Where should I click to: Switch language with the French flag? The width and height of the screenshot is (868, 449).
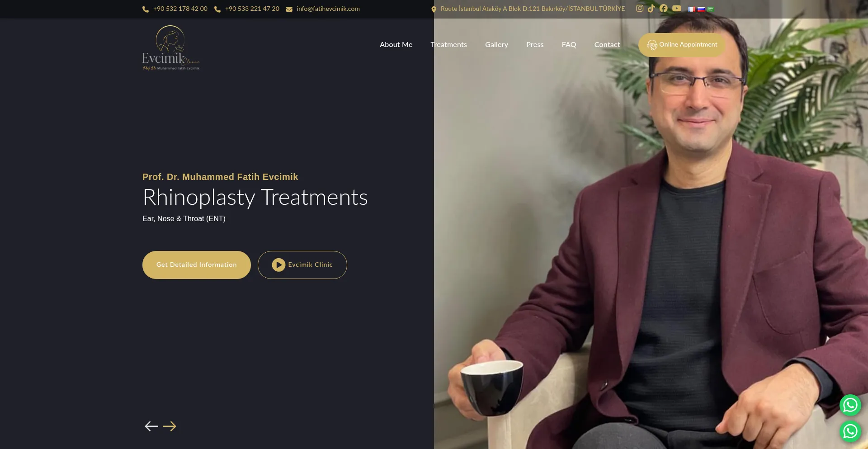click(x=691, y=9)
